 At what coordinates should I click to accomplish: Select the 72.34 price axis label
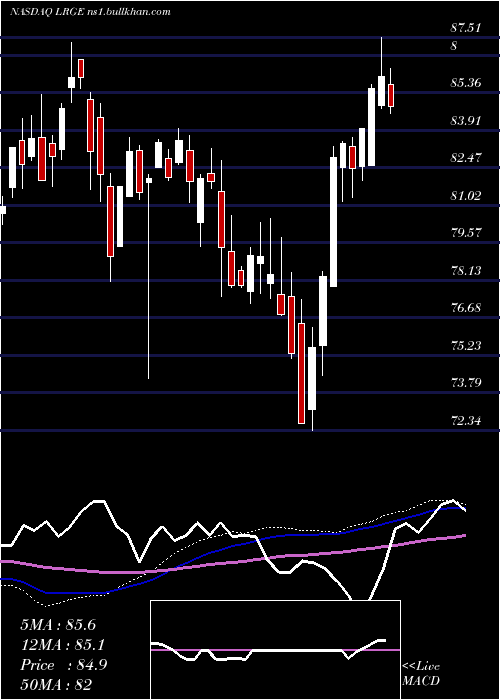pyautogui.click(x=466, y=421)
